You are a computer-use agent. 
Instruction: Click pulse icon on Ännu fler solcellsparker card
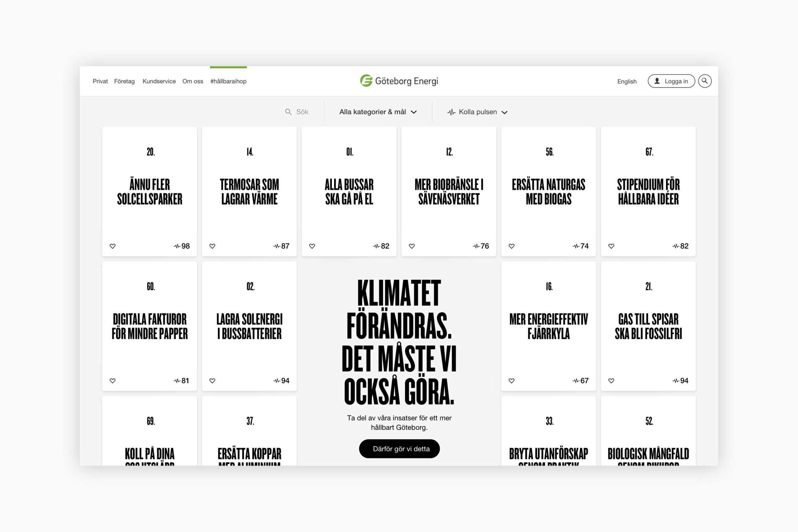point(177,246)
